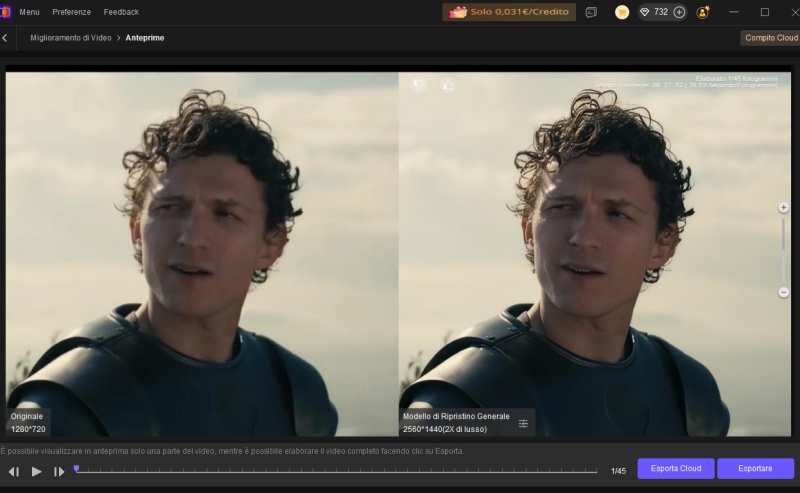Open Preferenze menu
Viewport: 800px width, 493px height.
[71, 12]
